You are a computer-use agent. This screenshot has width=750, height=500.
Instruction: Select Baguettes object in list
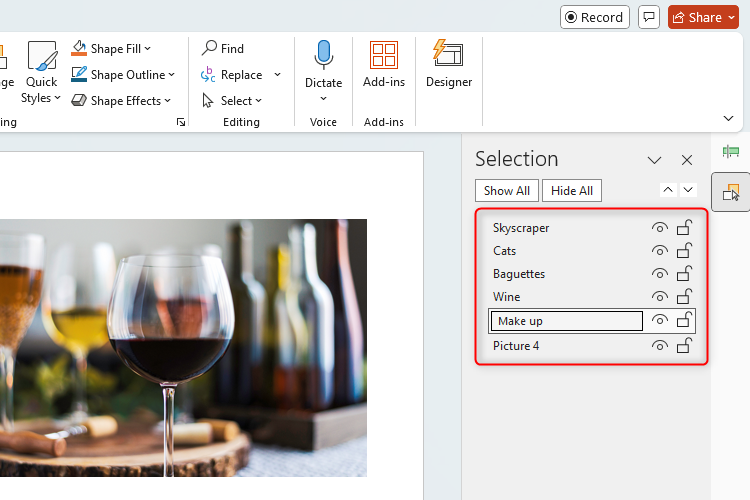[519, 274]
